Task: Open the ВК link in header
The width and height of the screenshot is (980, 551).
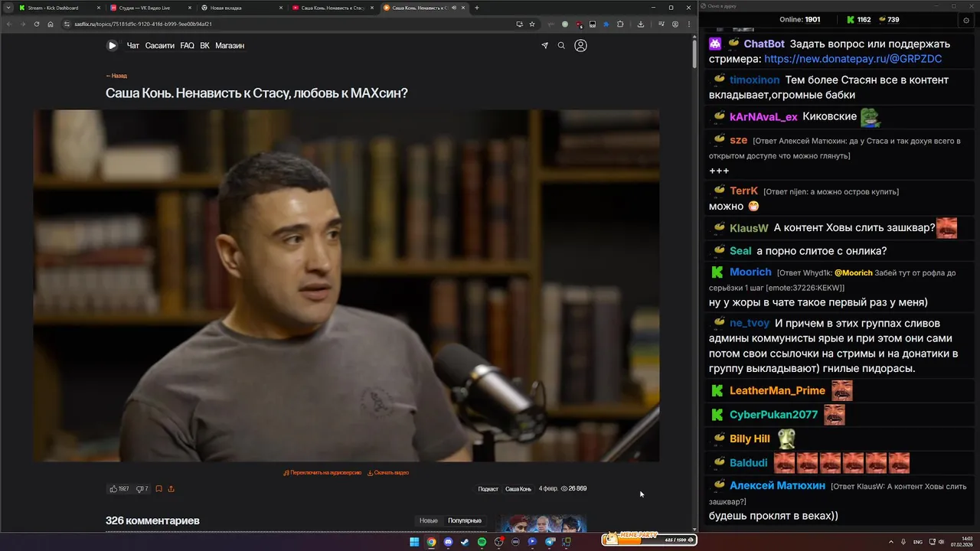Action: coord(204,46)
